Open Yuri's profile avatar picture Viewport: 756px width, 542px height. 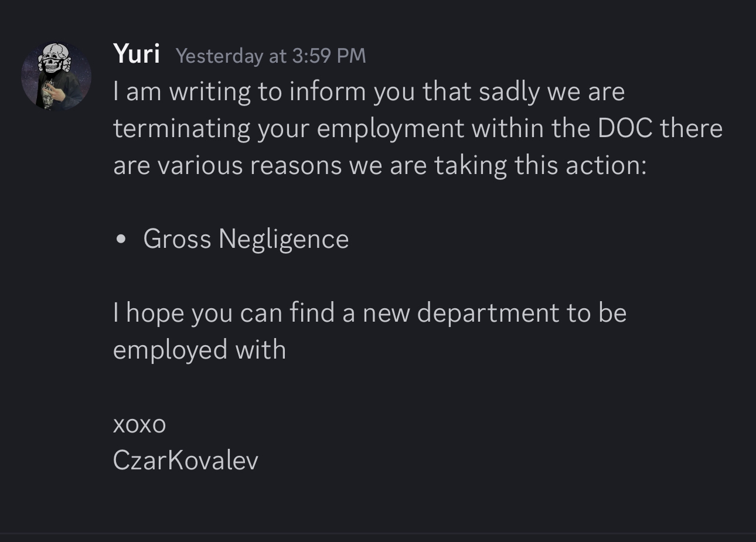56,76
